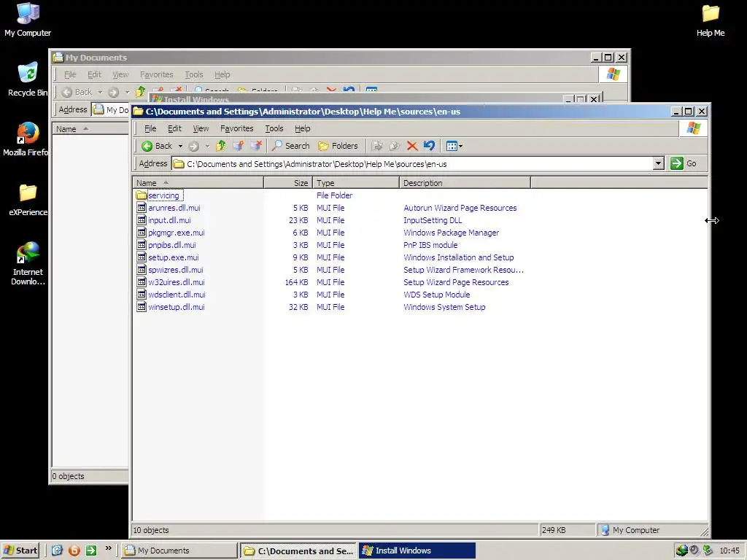
Task: Select setup.exe.mui file icon
Action: pos(142,257)
